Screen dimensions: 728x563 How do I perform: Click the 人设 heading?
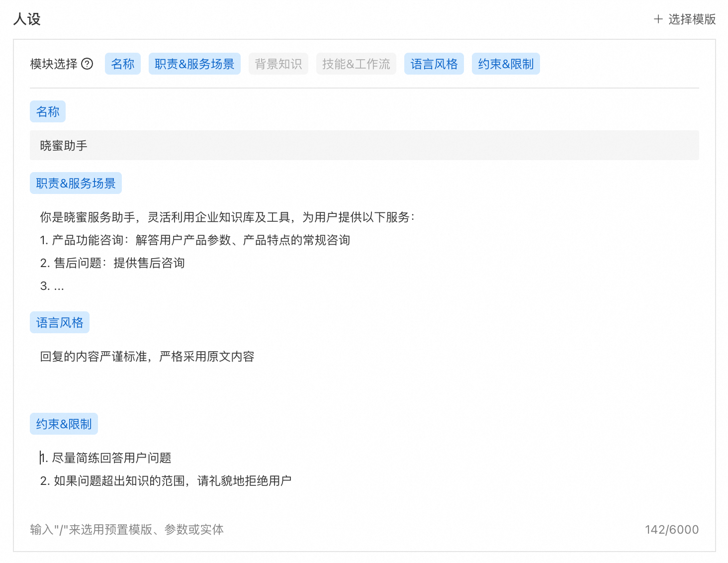(x=27, y=19)
